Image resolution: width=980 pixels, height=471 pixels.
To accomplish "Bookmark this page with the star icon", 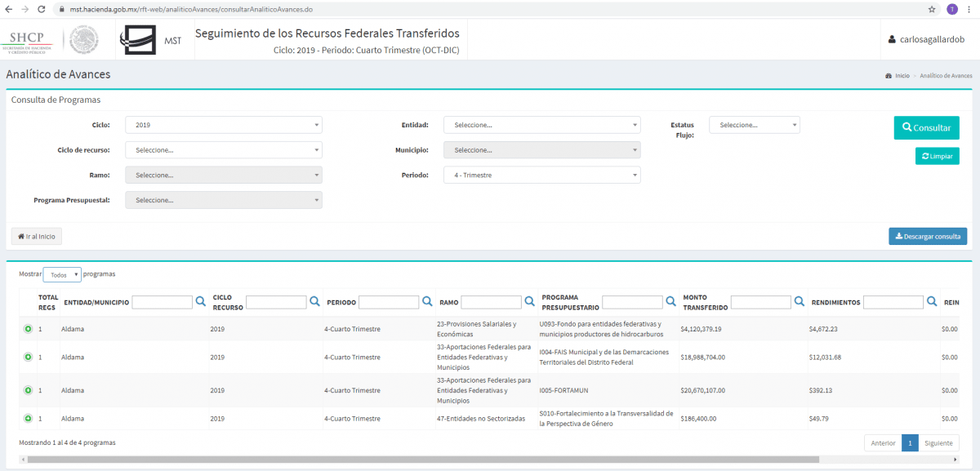I will click(x=932, y=9).
